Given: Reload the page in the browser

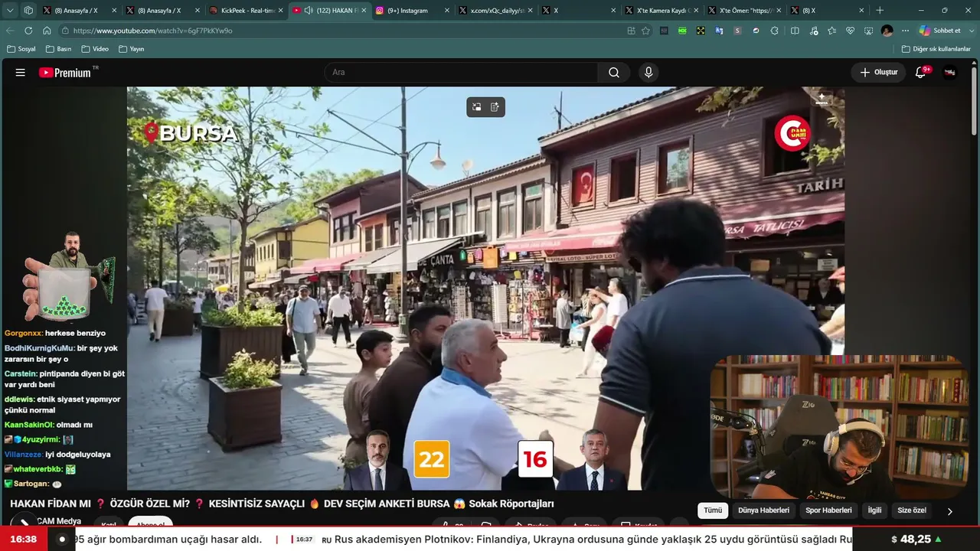Looking at the screenshot, I should tap(28, 31).
